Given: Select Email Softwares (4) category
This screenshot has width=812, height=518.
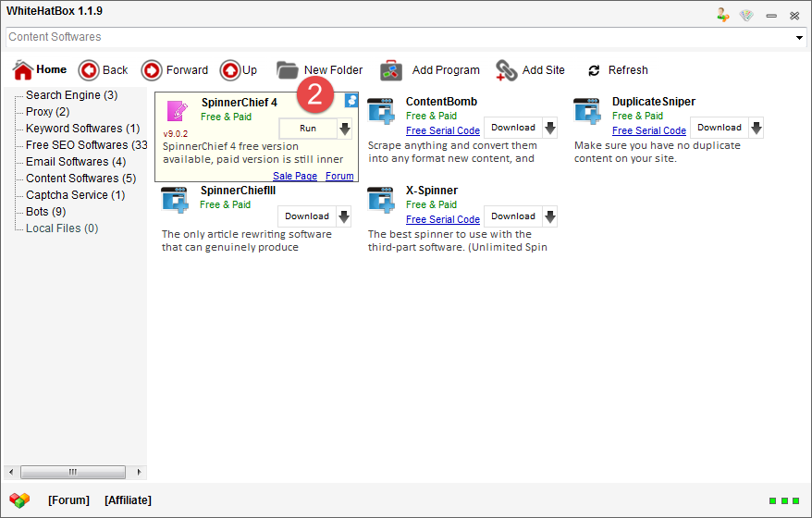Looking at the screenshot, I should point(76,162).
